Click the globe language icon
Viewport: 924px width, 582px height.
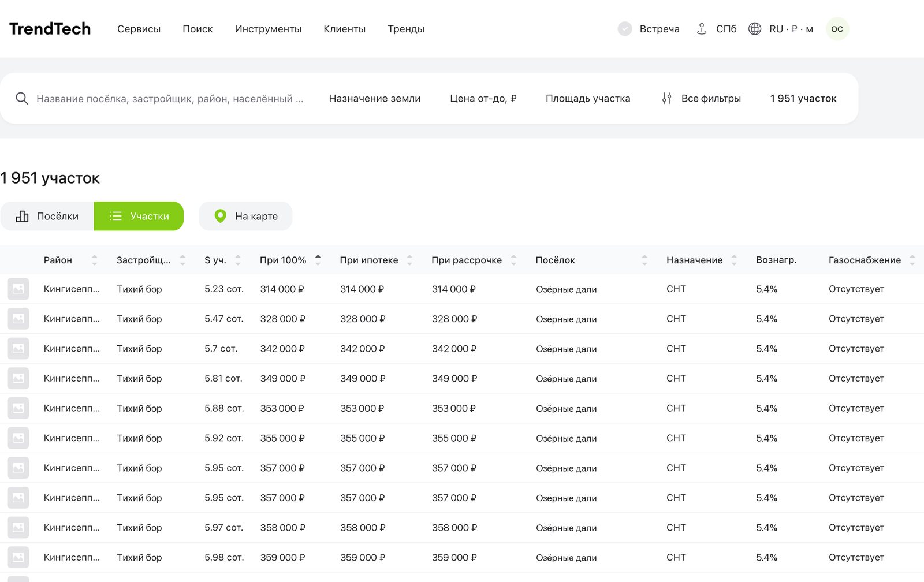[755, 29]
